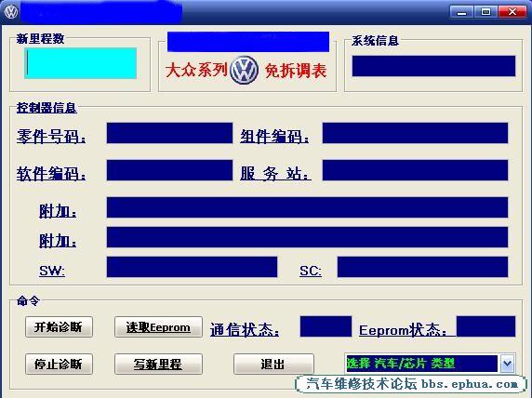Click the 组件编码 value field
This screenshot has width=532, height=398.
coord(415,133)
